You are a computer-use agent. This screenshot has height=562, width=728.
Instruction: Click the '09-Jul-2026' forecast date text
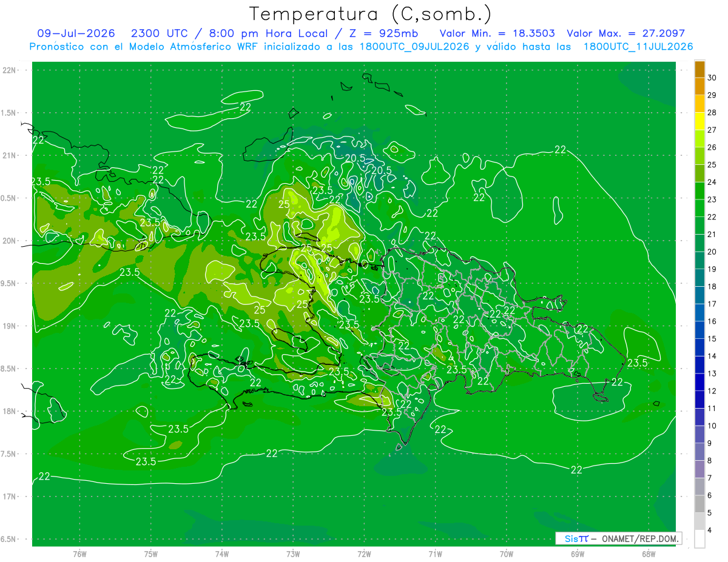pos(76,33)
